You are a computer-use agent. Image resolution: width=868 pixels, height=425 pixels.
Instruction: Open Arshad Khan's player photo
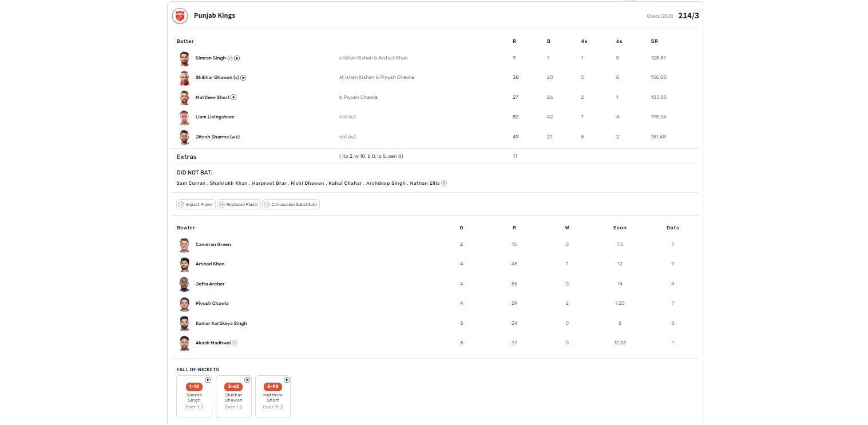tap(184, 264)
